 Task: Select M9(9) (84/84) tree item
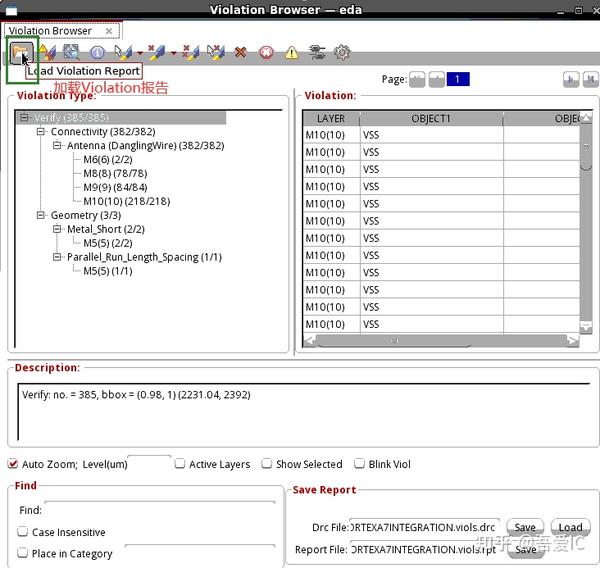pyautogui.click(x=115, y=187)
